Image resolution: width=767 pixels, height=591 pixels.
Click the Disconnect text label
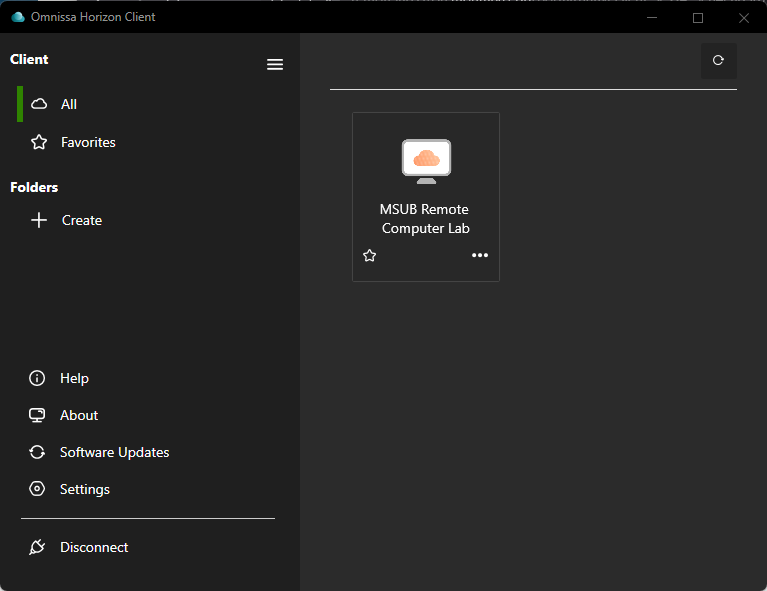click(x=94, y=547)
